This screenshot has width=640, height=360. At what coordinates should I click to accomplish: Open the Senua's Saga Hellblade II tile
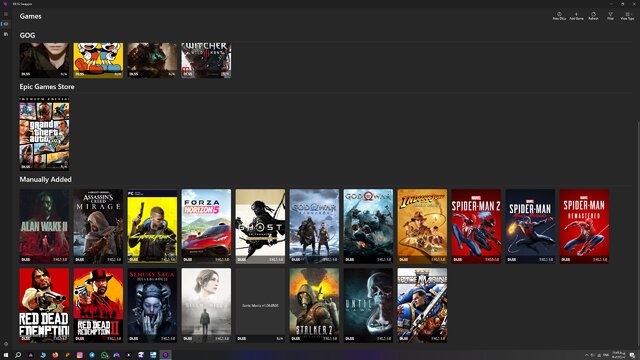pyautogui.click(x=152, y=305)
